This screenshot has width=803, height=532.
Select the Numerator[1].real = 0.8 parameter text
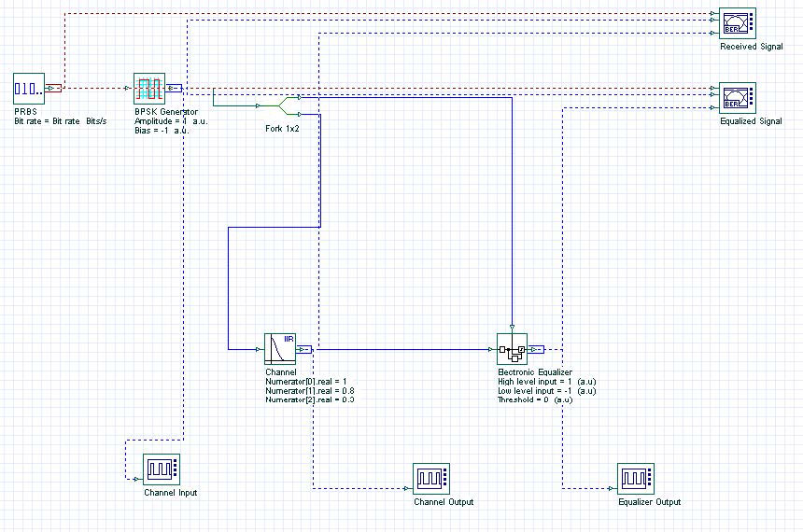309,391
